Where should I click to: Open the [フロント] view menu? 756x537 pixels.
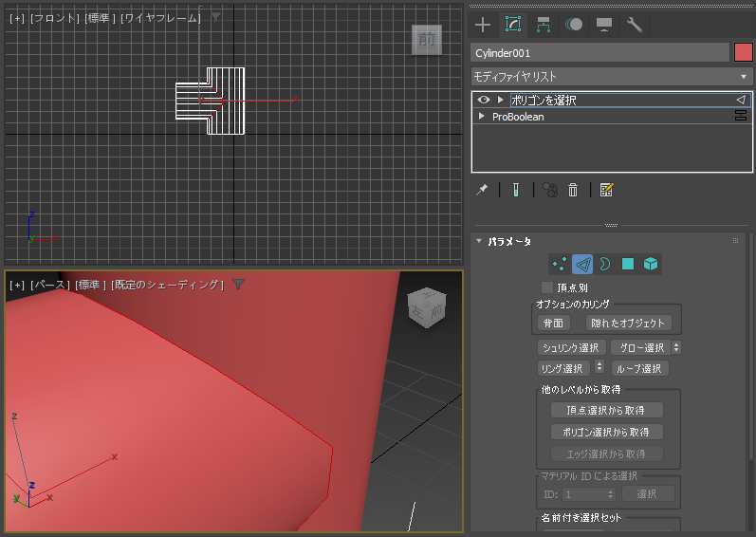(x=55, y=18)
